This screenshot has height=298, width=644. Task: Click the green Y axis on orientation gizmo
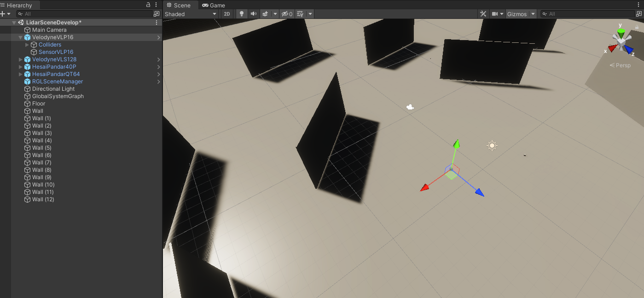[x=621, y=32]
